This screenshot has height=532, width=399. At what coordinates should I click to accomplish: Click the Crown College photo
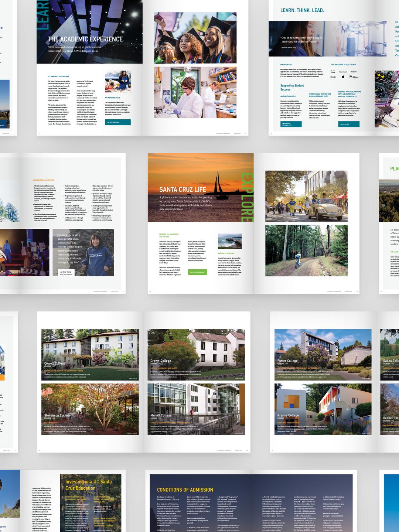click(x=196, y=355)
